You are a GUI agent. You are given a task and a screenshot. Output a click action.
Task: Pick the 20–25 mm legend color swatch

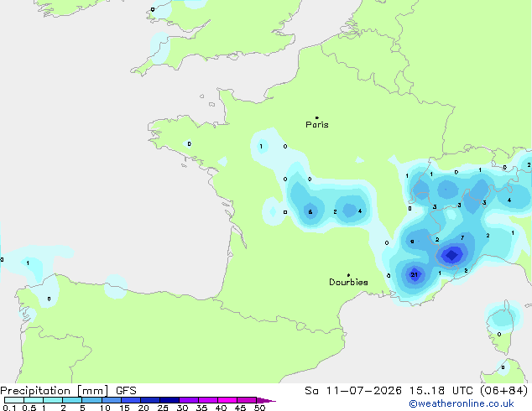[150, 400]
